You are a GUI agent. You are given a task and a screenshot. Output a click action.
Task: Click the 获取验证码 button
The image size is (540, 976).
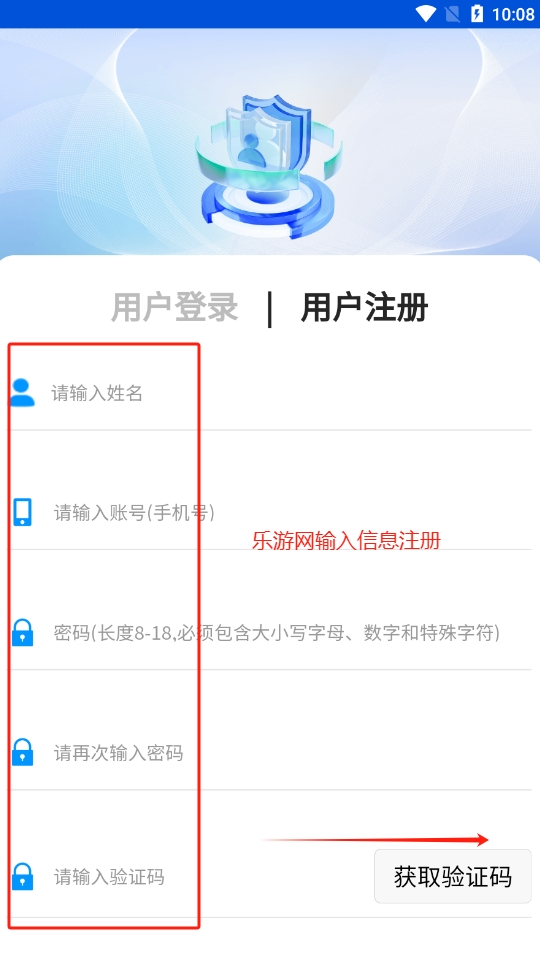[x=453, y=876]
